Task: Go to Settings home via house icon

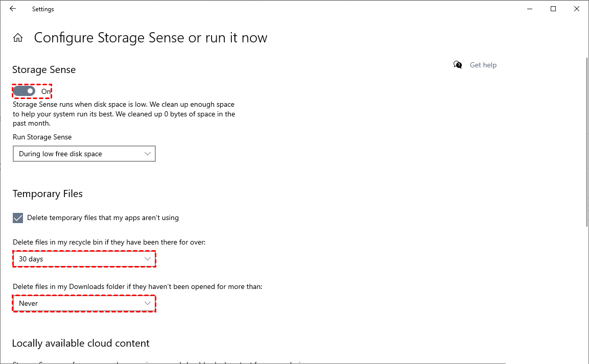Action: point(18,38)
